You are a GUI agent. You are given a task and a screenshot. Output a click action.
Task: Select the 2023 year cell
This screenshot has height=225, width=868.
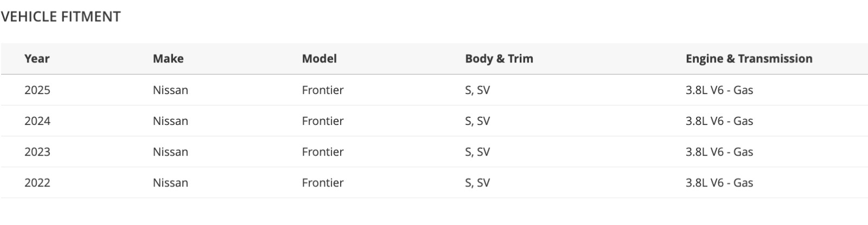point(37,152)
